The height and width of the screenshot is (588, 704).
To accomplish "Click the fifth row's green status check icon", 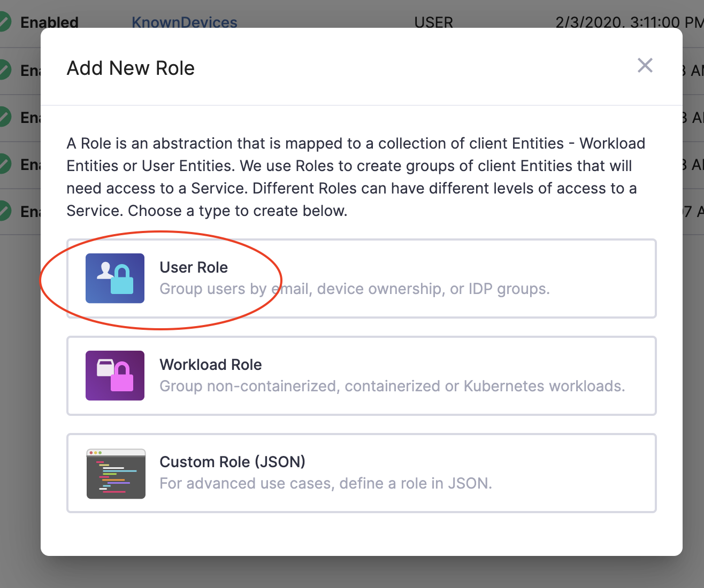I will [x=4, y=211].
